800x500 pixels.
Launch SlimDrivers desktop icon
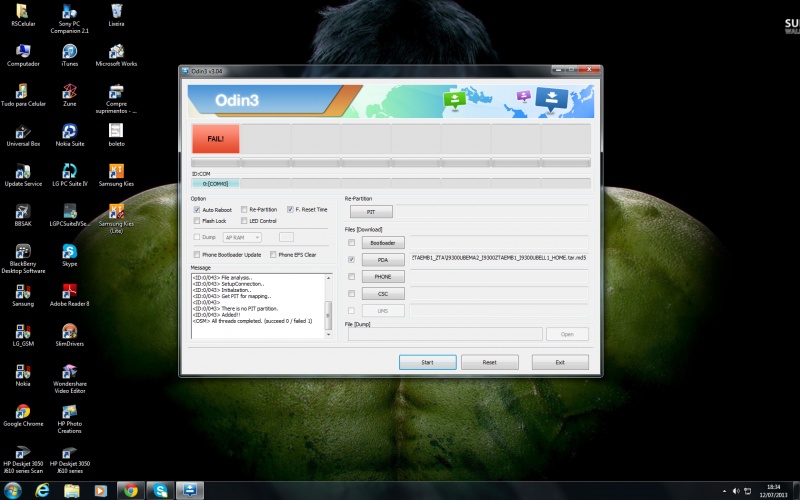[x=69, y=335]
